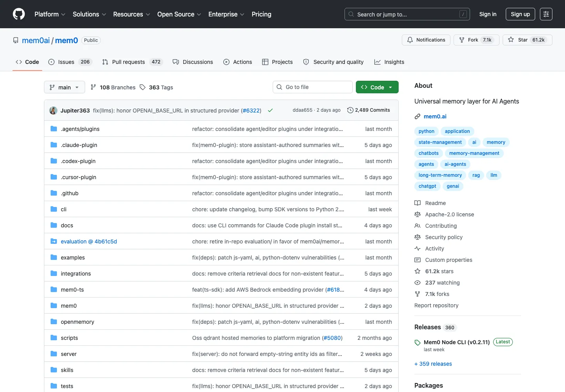The image size is (565, 392).
Task: Click the submodule icon beside evaluation
Action: 54,241
